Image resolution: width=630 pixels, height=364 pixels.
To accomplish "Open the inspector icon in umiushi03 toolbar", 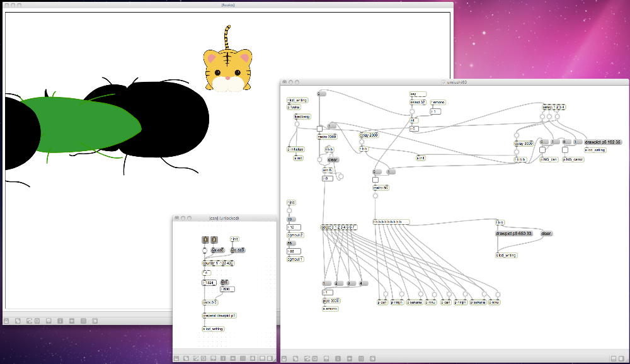I will click(338, 357).
